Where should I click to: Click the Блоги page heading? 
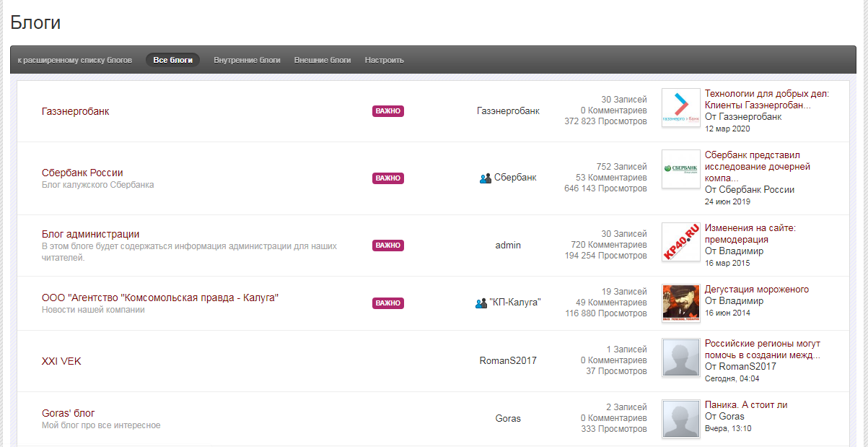click(35, 22)
